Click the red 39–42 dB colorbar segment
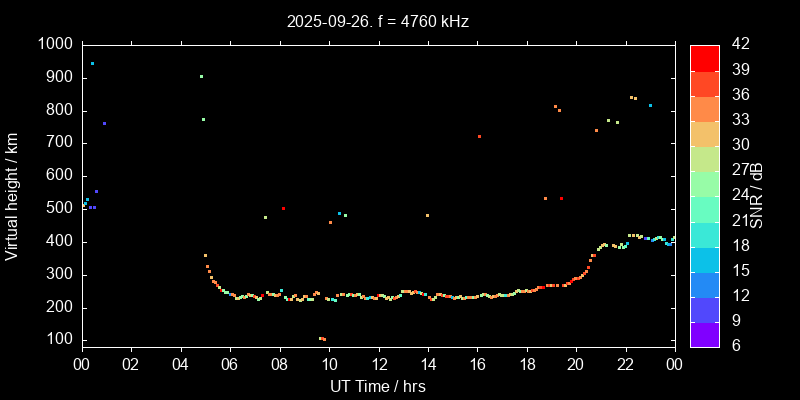This screenshot has width=800, height=400. click(x=704, y=57)
